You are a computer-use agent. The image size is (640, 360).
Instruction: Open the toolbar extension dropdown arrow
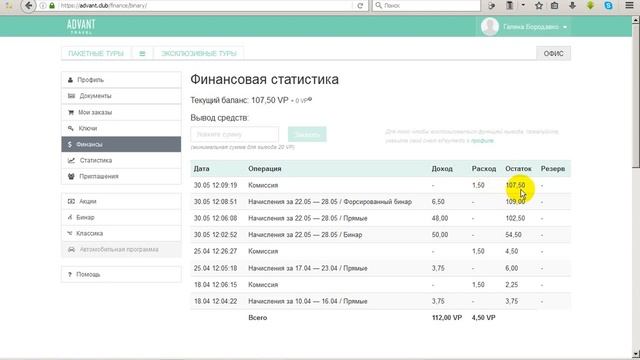pyautogui.click(x=523, y=6)
